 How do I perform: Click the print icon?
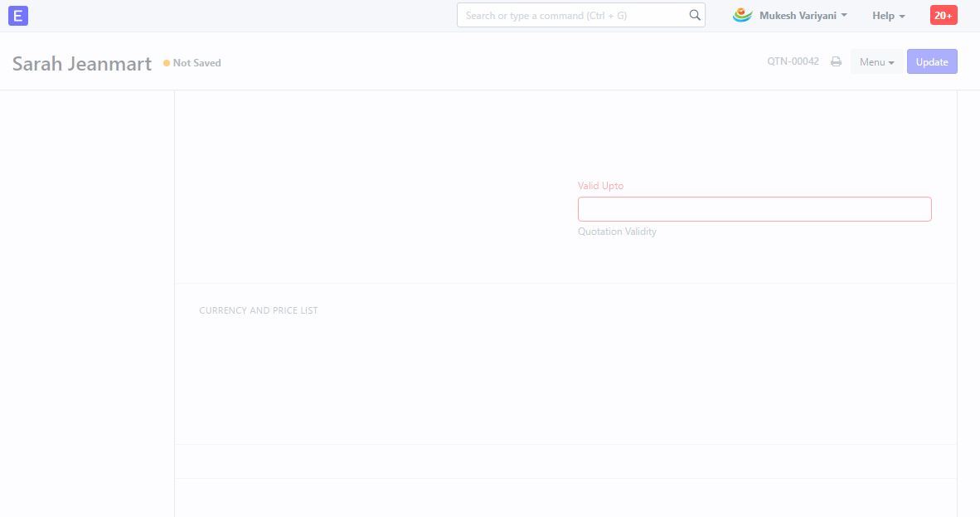tap(836, 61)
